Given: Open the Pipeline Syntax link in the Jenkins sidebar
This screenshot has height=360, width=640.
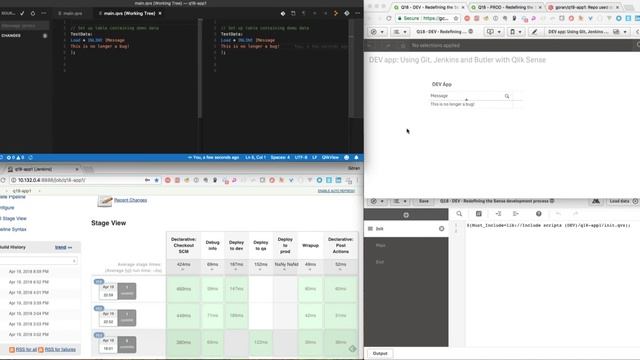Looking at the screenshot, I should coord(13,229).
